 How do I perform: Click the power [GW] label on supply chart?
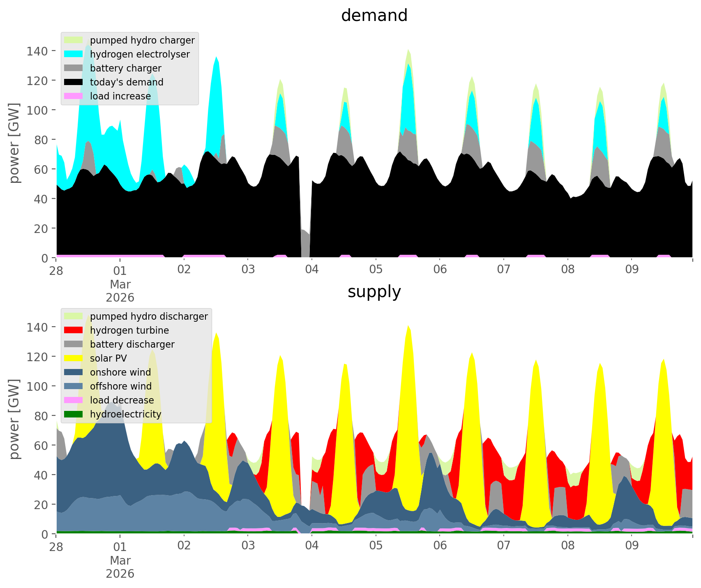click(x=14, y=419)
